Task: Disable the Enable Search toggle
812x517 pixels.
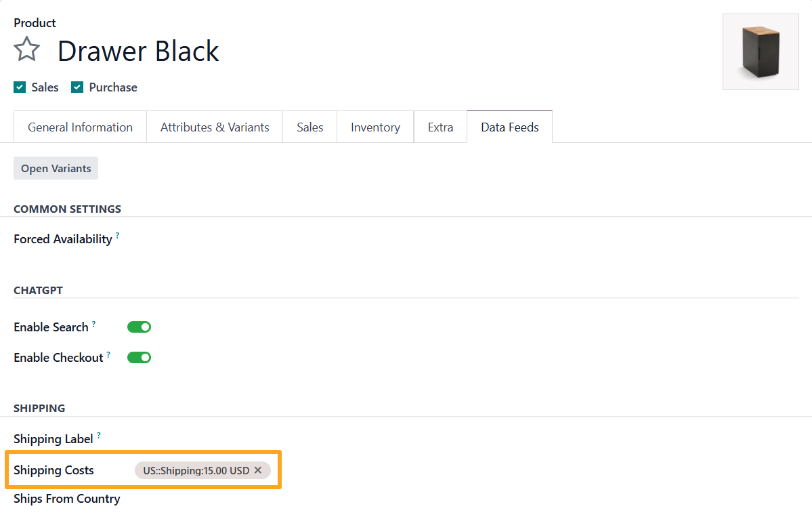Action: (139, 327)
